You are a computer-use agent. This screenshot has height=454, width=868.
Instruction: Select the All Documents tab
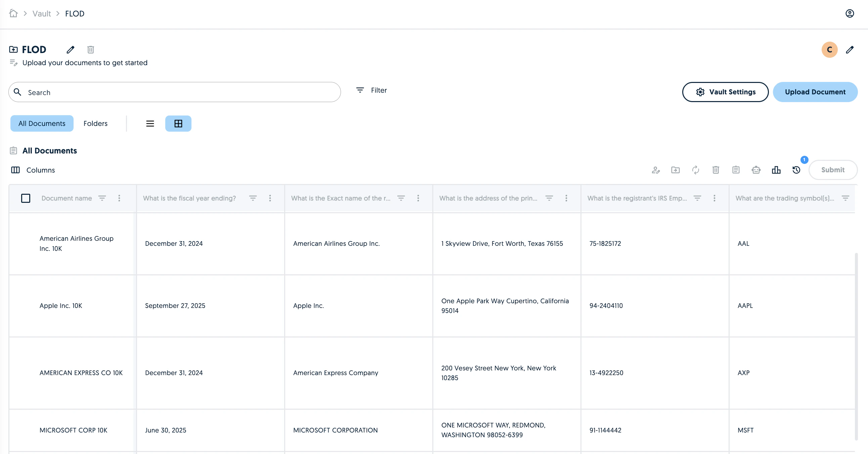(x=42, y=124)
